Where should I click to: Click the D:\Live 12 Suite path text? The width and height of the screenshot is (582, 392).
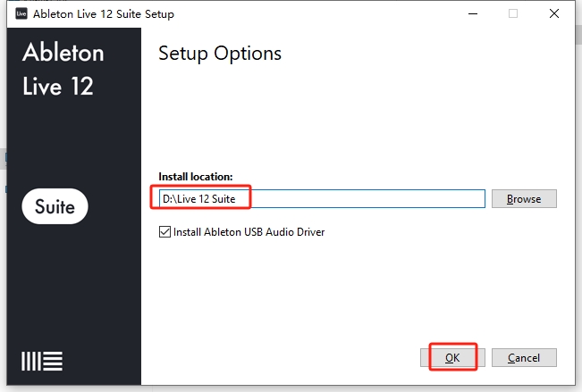click(x=198, y=198)
